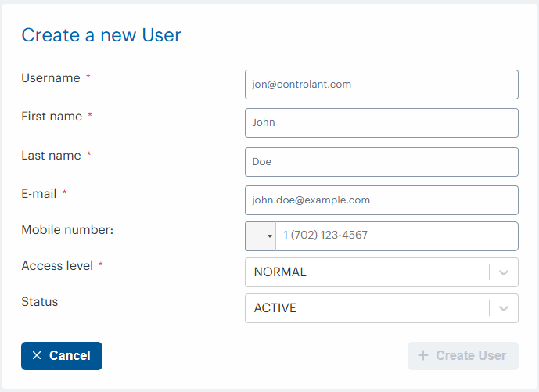Click the 'Create a new User' heading

point(101,35)
